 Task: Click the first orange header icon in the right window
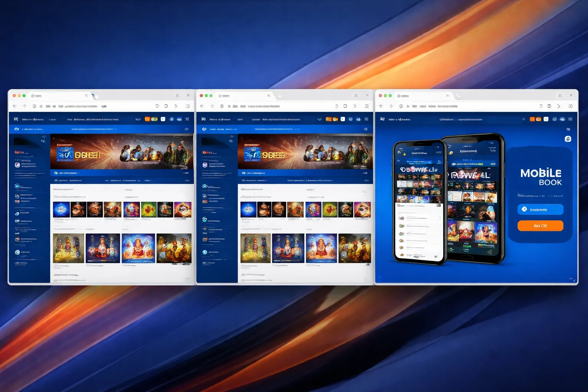532,119
